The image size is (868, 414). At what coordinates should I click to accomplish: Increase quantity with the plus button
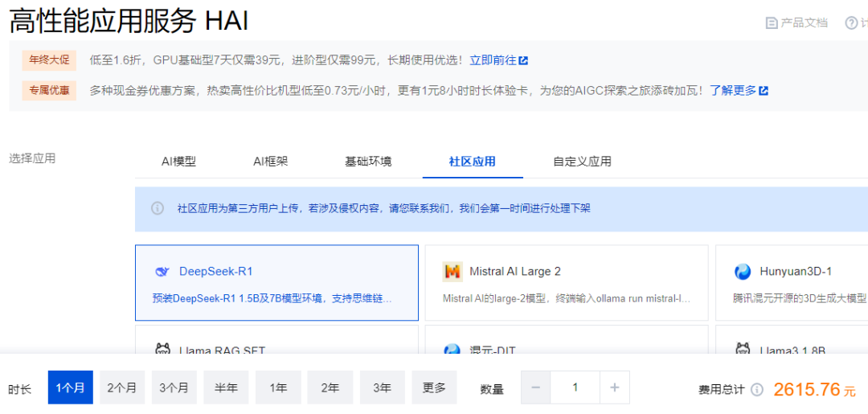point(615,387)
